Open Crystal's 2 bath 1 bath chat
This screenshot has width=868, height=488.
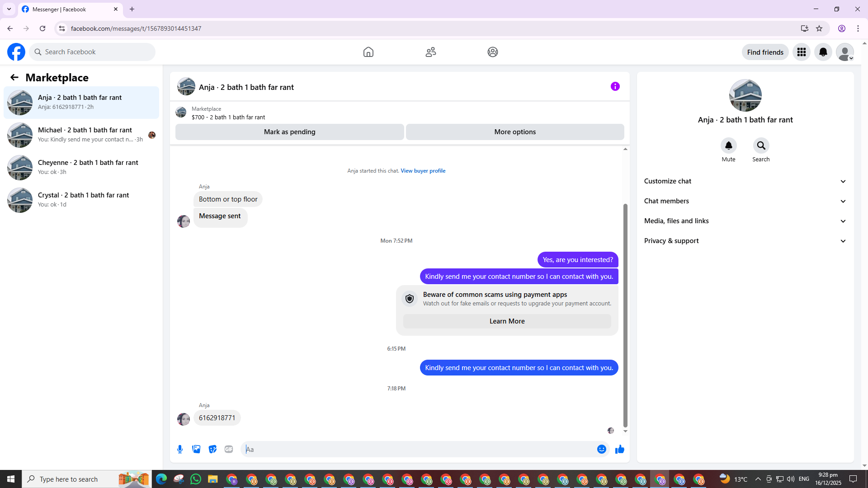[x=81, y=200]
